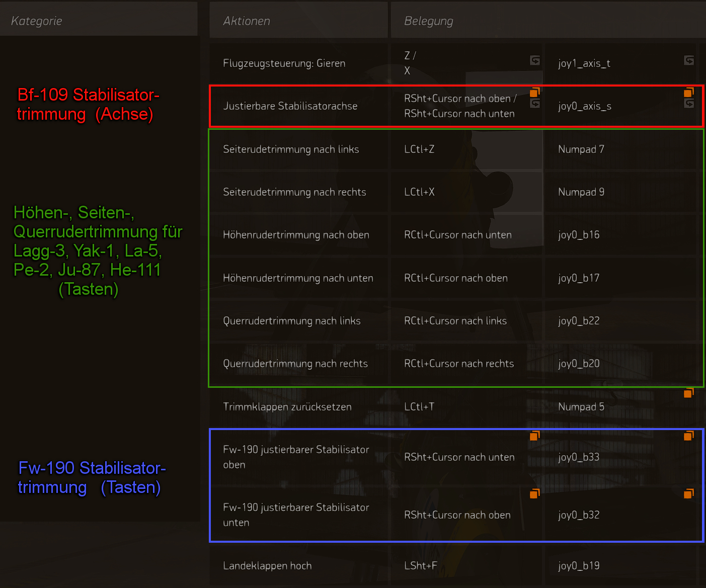This screenshot has height=588, width=706.
Task: Select action Querrudertrimmung nach links
Action: point(292,321)
